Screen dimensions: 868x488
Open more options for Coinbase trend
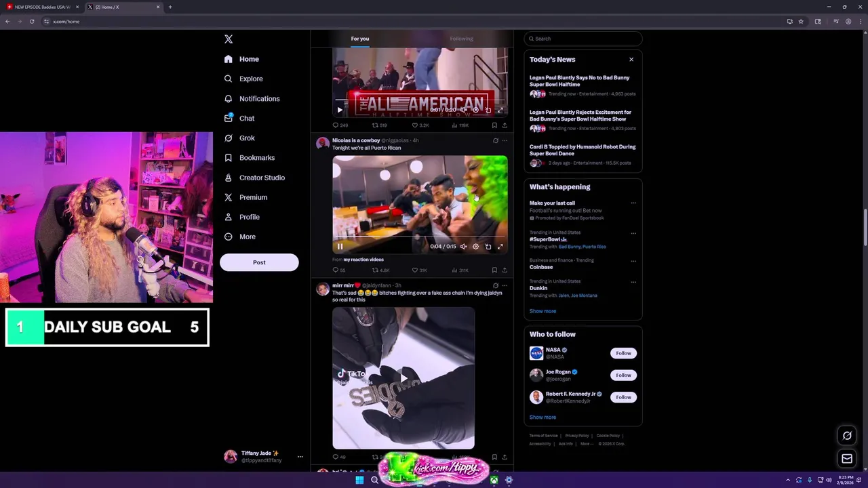633,261
